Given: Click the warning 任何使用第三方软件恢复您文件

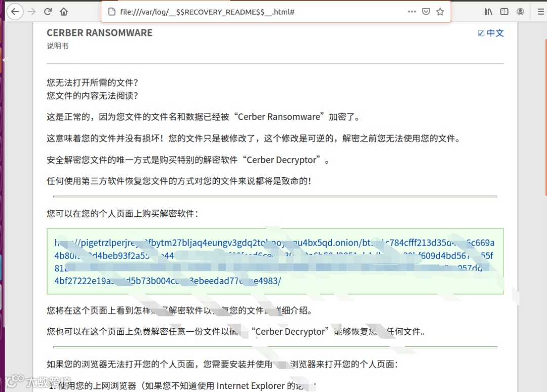Looking at the screenshot, I should (x=179, y=181).
